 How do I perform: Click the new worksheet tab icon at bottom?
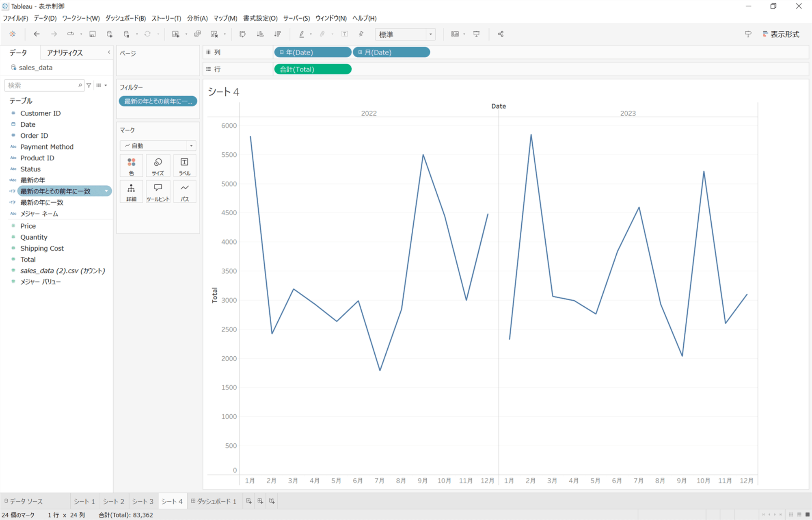point(248,501)
